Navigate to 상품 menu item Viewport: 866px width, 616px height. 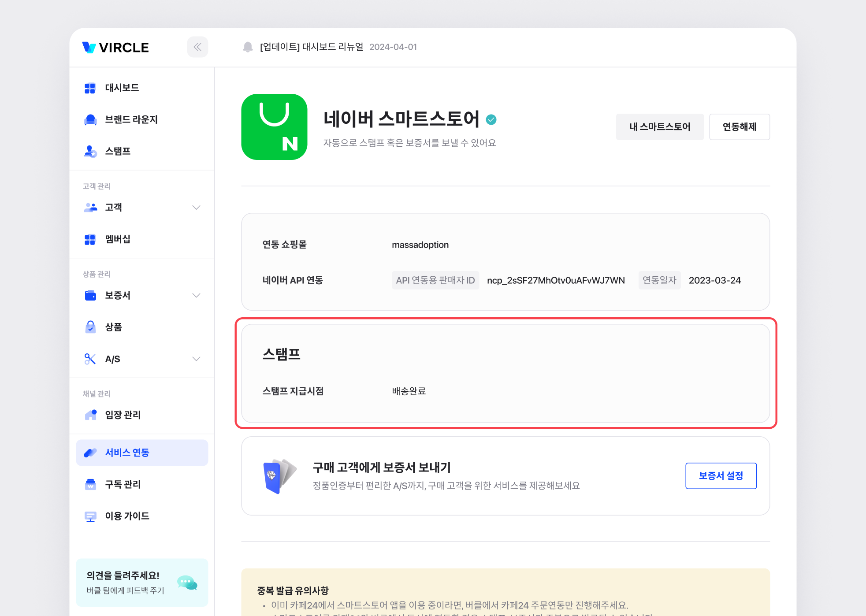(142, 327)
